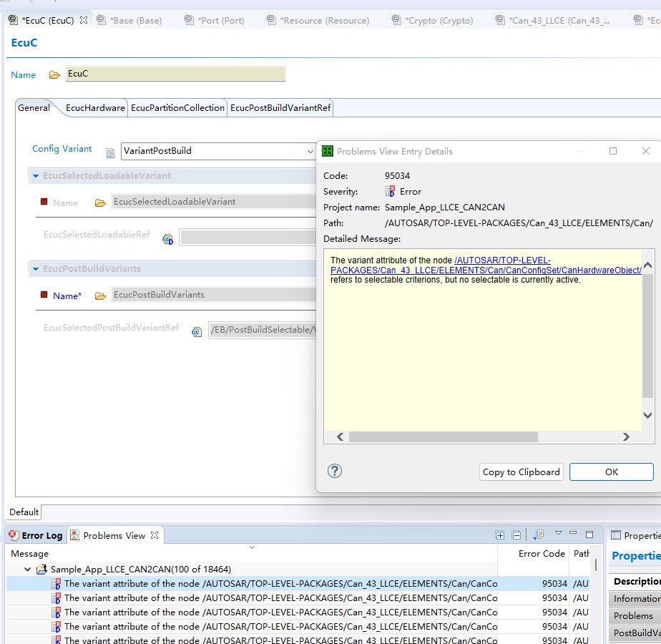Open the Can_43_LLCE editor tab
The image size is (661, 644).
(x=553, y=20)
